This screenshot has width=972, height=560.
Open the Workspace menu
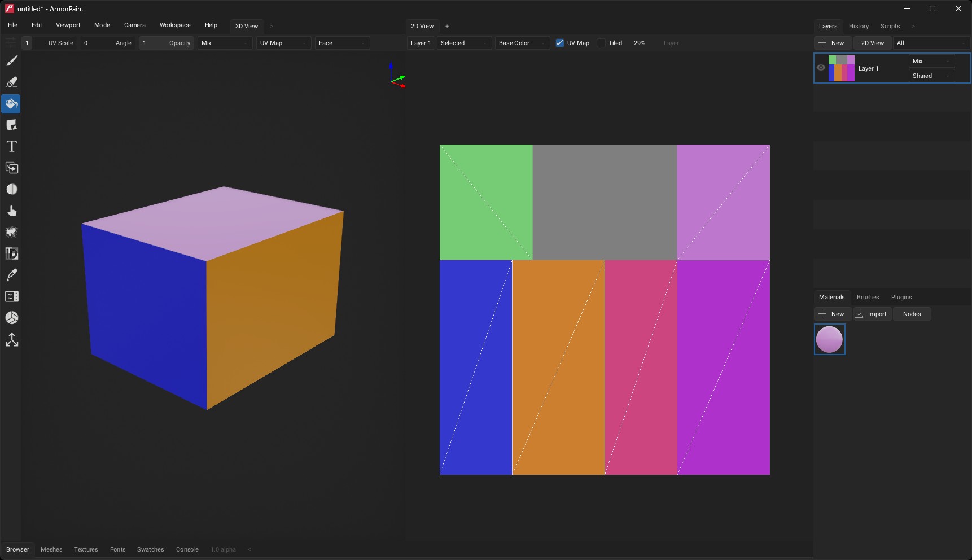(175, 25)
